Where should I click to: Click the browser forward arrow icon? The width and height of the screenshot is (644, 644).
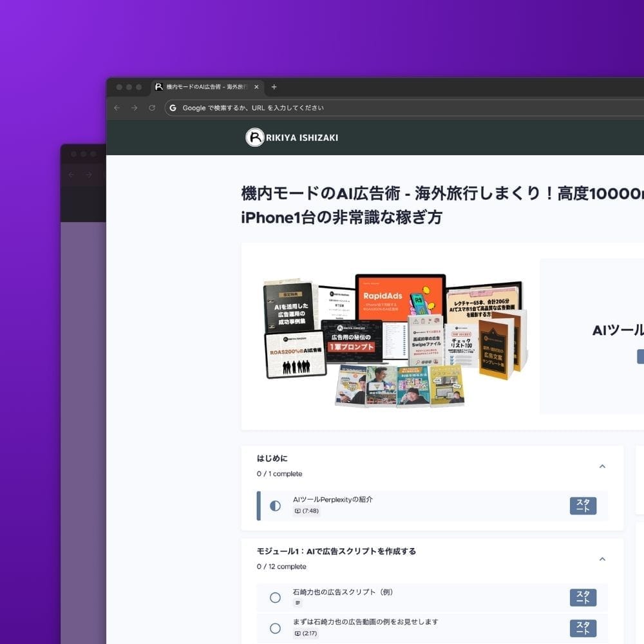click(134, 108)
